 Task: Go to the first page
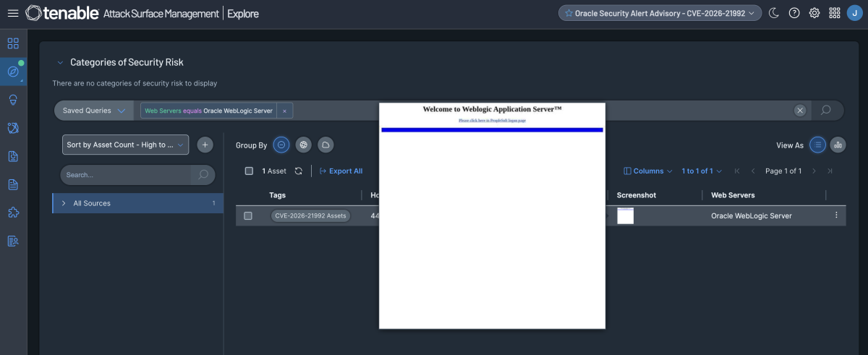pos(737,171)
